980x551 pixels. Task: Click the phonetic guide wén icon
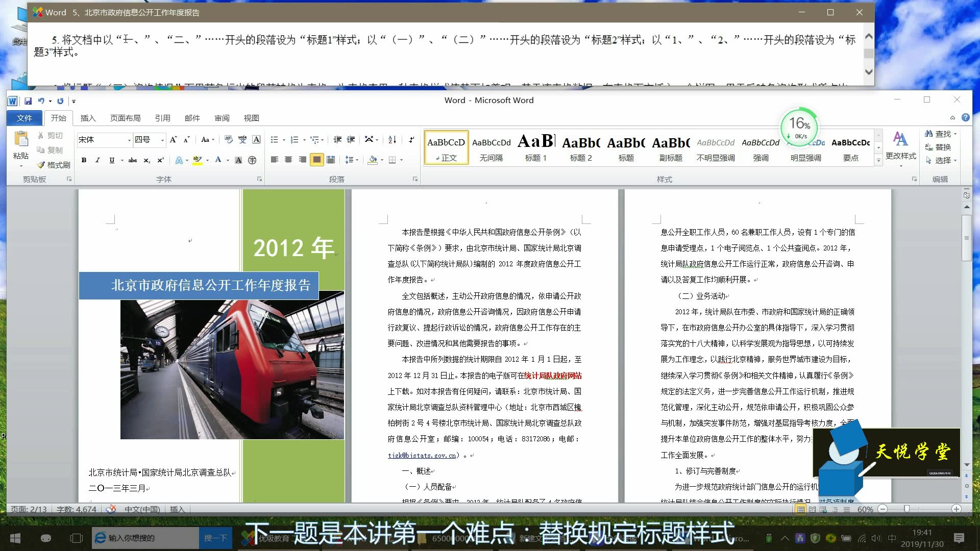coord(242,139)
